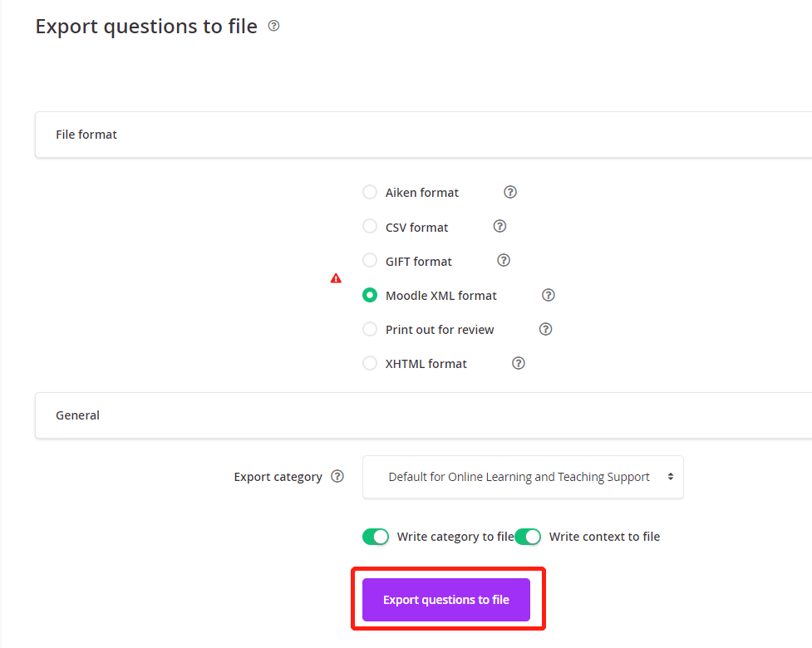
Task: Open Aiken format help icon
Action: 510,192
